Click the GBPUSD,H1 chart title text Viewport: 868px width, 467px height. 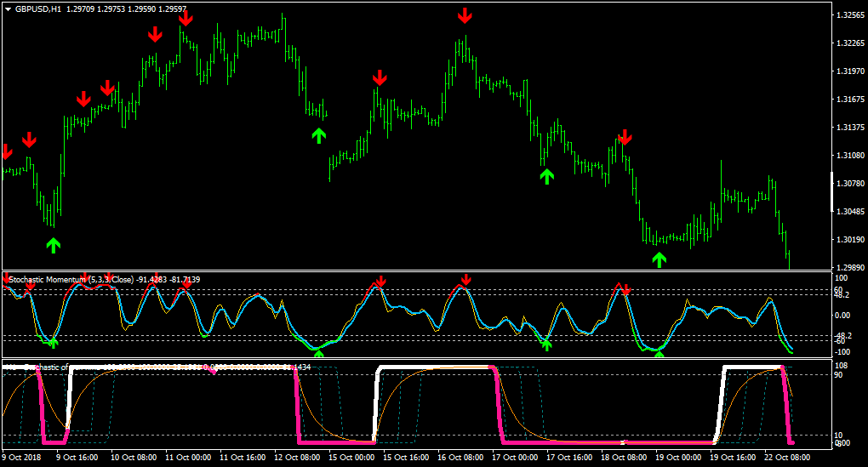tap(39, 9)
